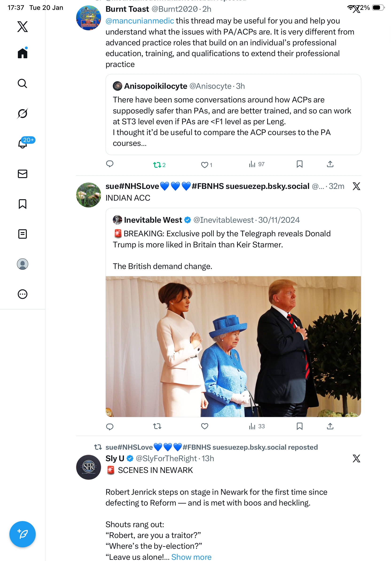Open the Bookmarks sidebar icon

[x=23, y=204]
